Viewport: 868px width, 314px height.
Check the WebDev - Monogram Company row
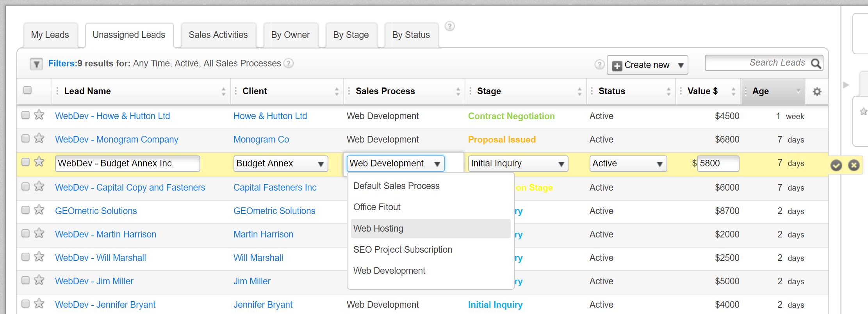[x=26, y=139]
